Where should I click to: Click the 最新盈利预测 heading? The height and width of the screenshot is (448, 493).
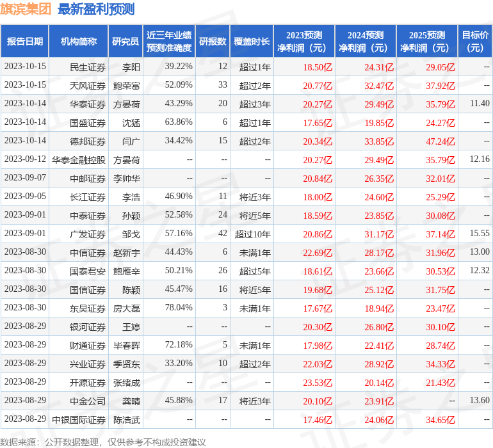pos(96,9)
